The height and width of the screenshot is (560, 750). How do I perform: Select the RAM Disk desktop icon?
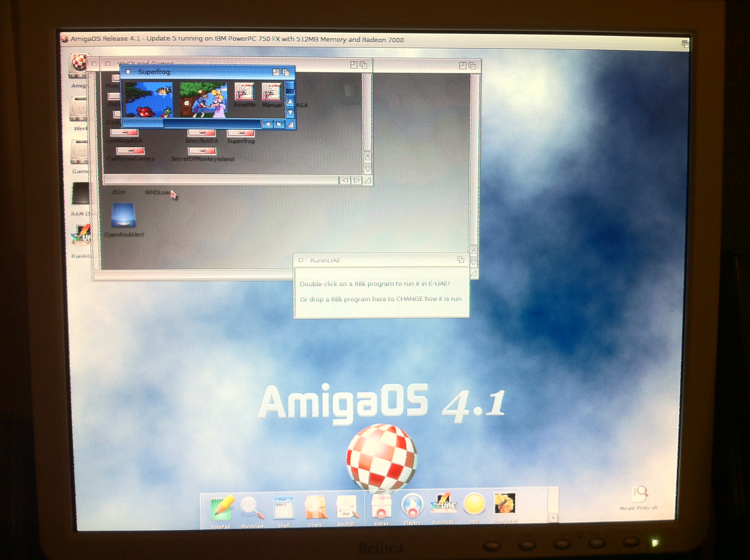(81, 193)
